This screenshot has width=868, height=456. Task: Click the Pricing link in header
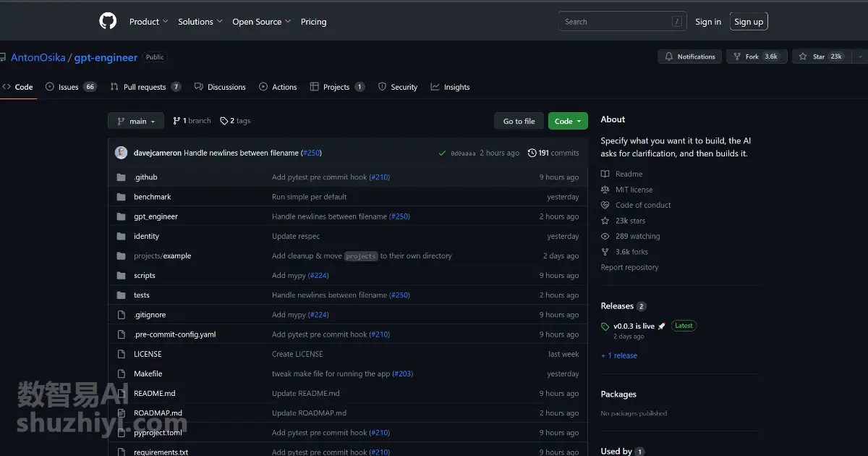coord(313,22)
